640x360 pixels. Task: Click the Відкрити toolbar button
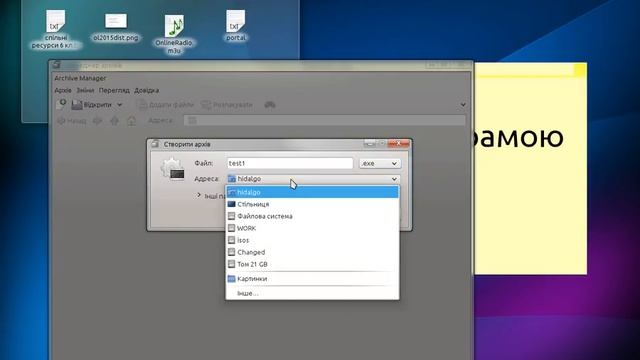tap(91, 105)
